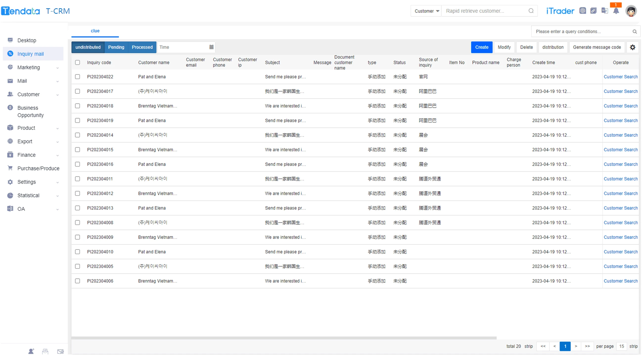The width and height of the screenshot is (644, 364).
Task: Click the distribution button
Action: click(x=553, y=47)
